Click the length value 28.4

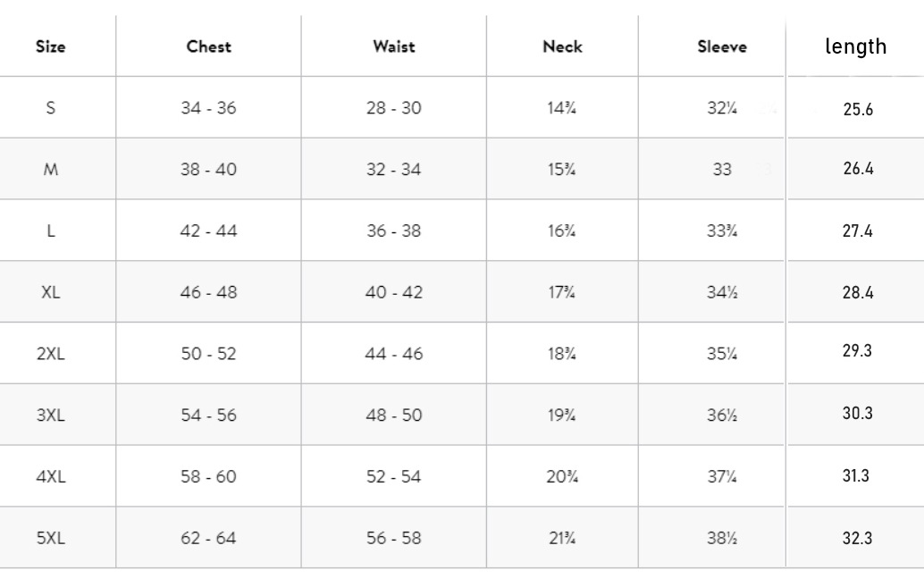[858, 293]
